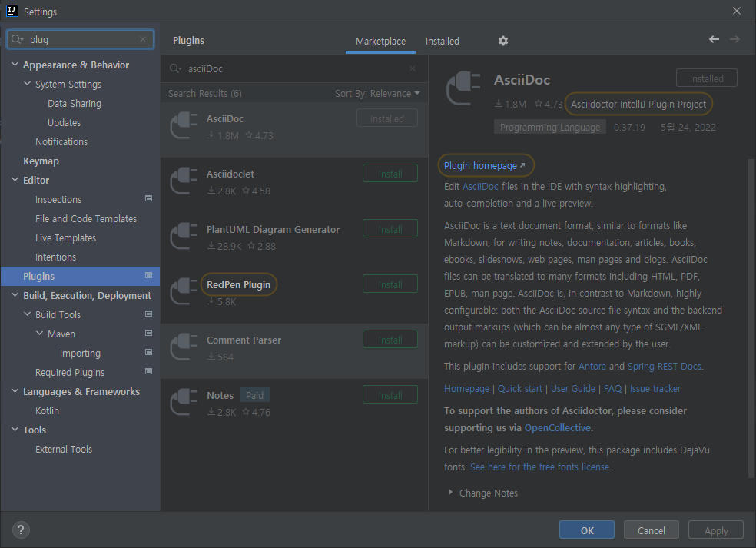Click the plugin description vertical scrollbar

click(x=751, y=318)
